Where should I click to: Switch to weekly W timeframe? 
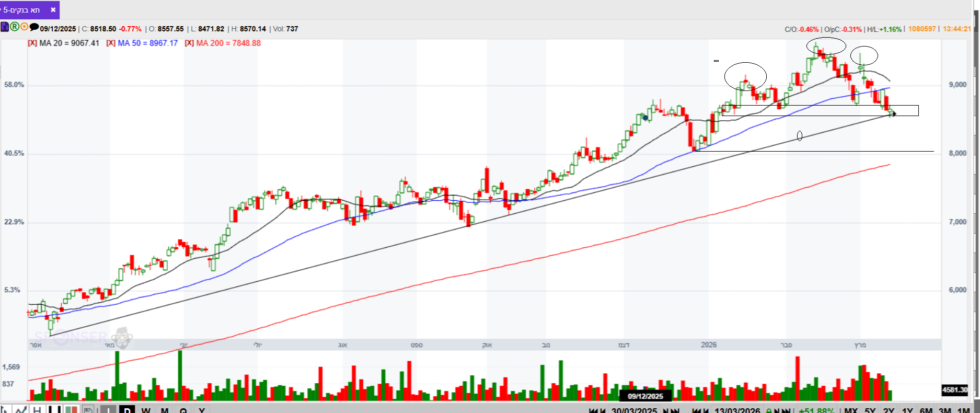(x=146, y=409)
